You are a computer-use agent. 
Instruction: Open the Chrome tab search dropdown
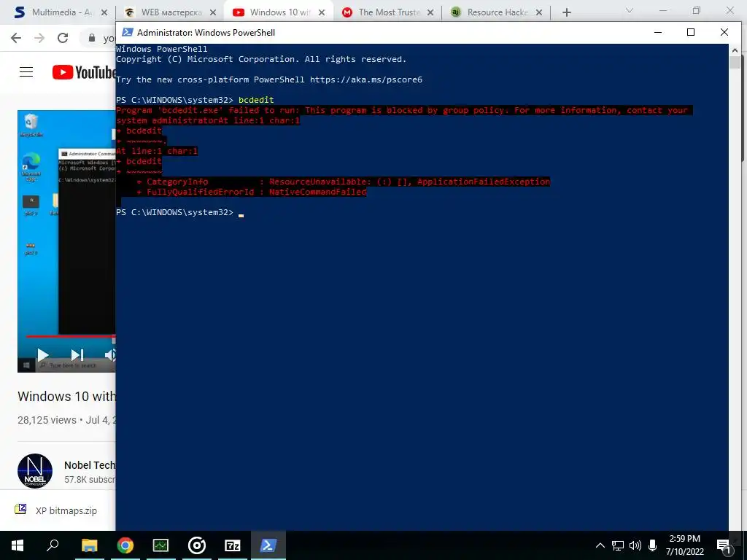pyautogui.click(x=630, y=10)
